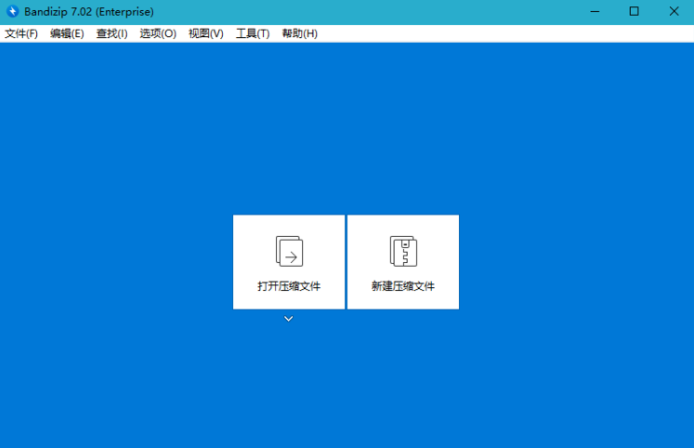Click the 新建压缩文件 text label

point(403,286)
